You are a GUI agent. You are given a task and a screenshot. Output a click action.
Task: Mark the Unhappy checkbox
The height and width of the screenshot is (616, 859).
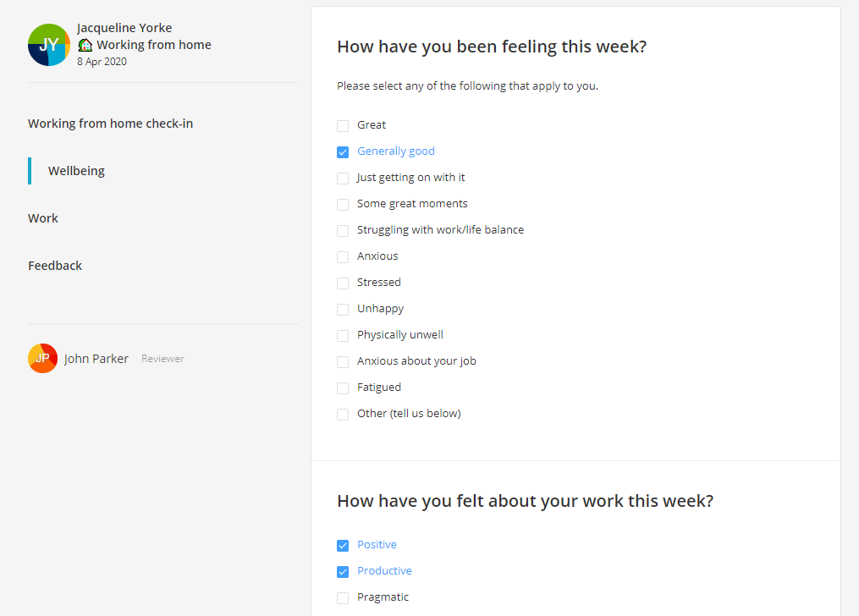343,310
